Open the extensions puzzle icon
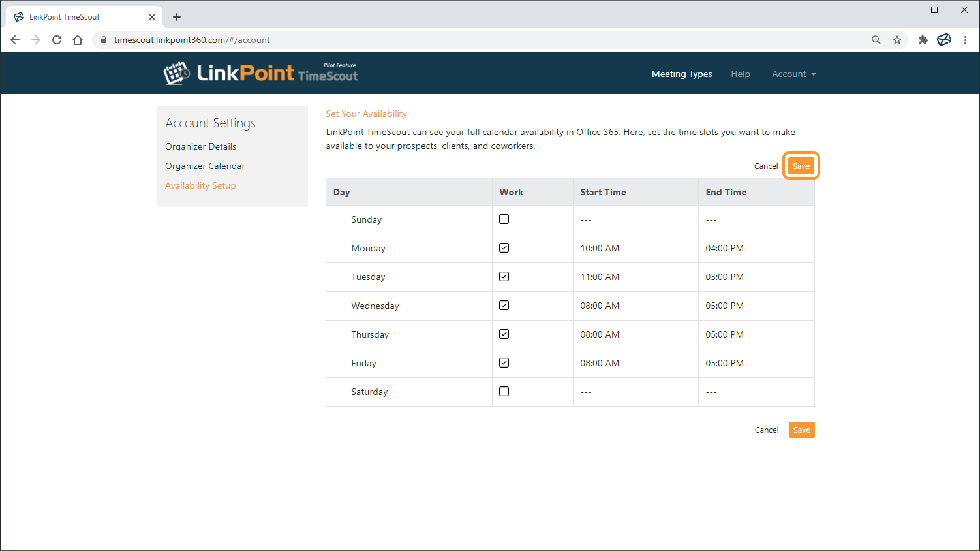980x551 pixels. click(923, 40)
